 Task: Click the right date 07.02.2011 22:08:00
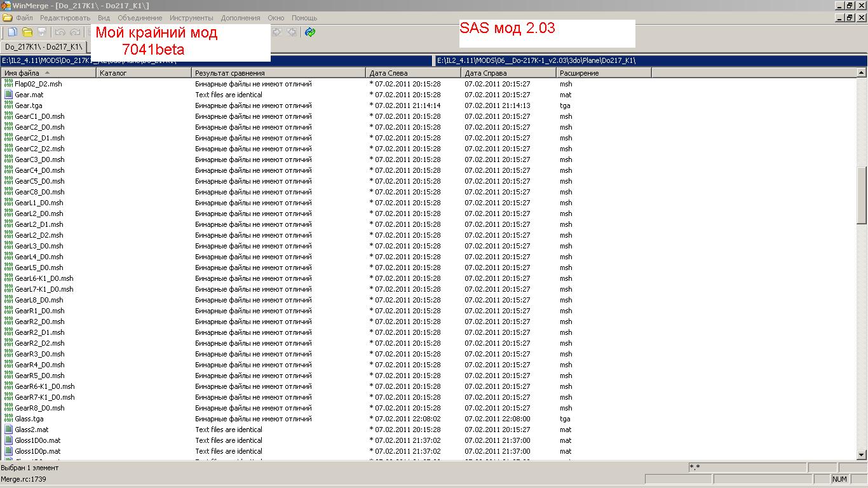(498, 419)
